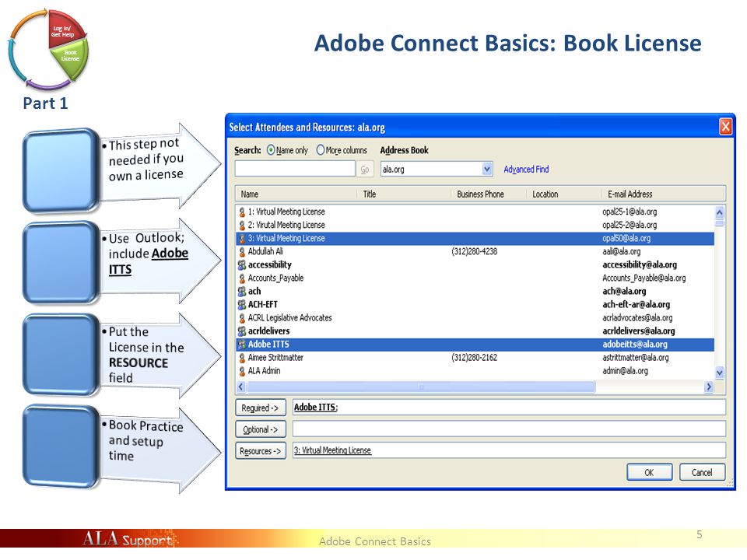Screen dimensions: 747x560
Task: Click the horizontal scrollbar thumb
Action: 421,387
